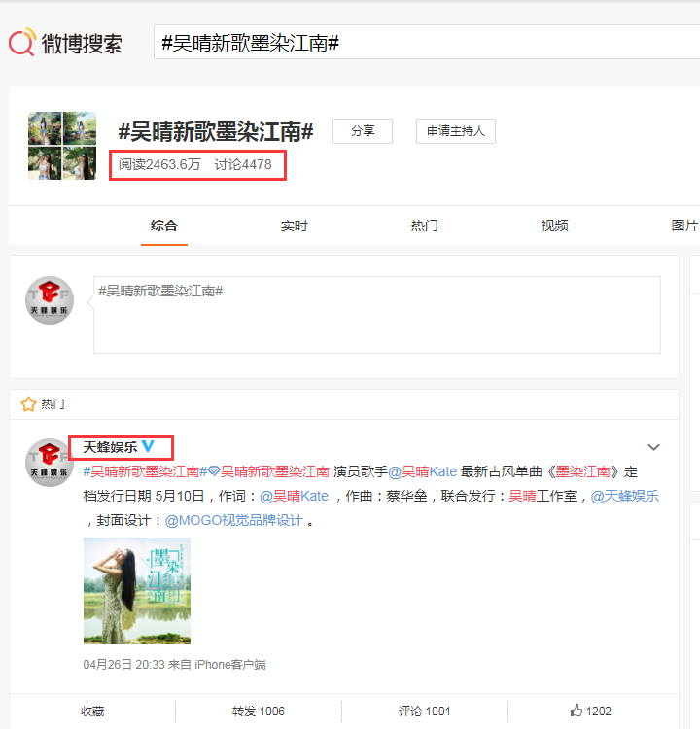This screenshot has width=700, height=729.
Task: Click the 天蜂娱乐 avatar beside compose box
Action: tap(49, 300)
